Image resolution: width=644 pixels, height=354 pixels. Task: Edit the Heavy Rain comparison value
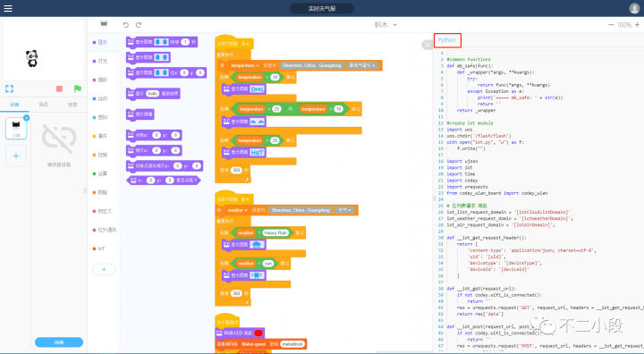pos(275,232)
